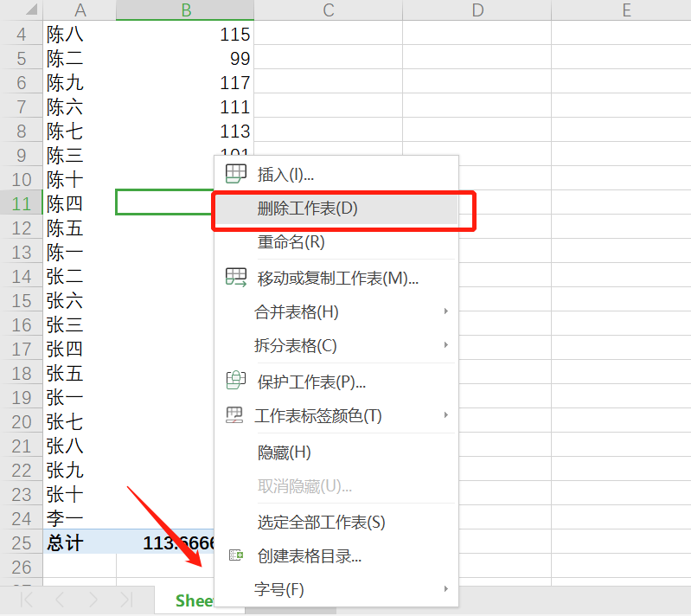Select row 25 header for 总计 row
691x616 pixels.
[21, 542]
